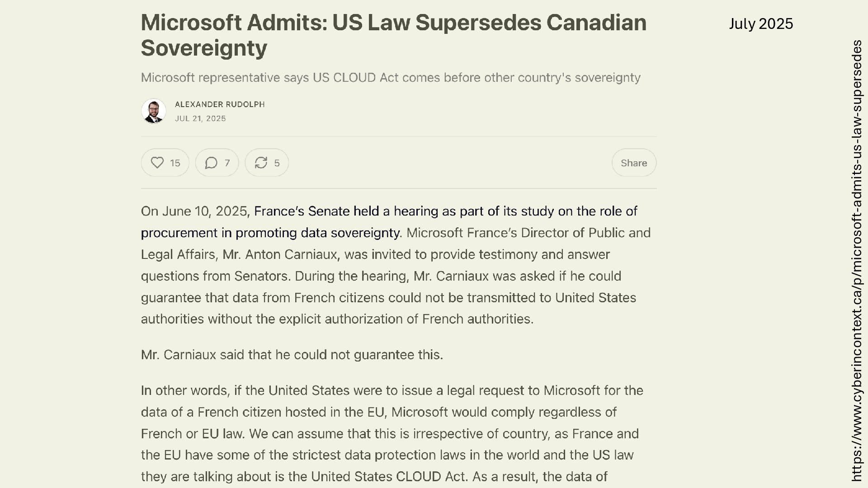The image size is (868, 488).
Task: Open the Alexander Rudolph author name link
Action: click(220, 104)
